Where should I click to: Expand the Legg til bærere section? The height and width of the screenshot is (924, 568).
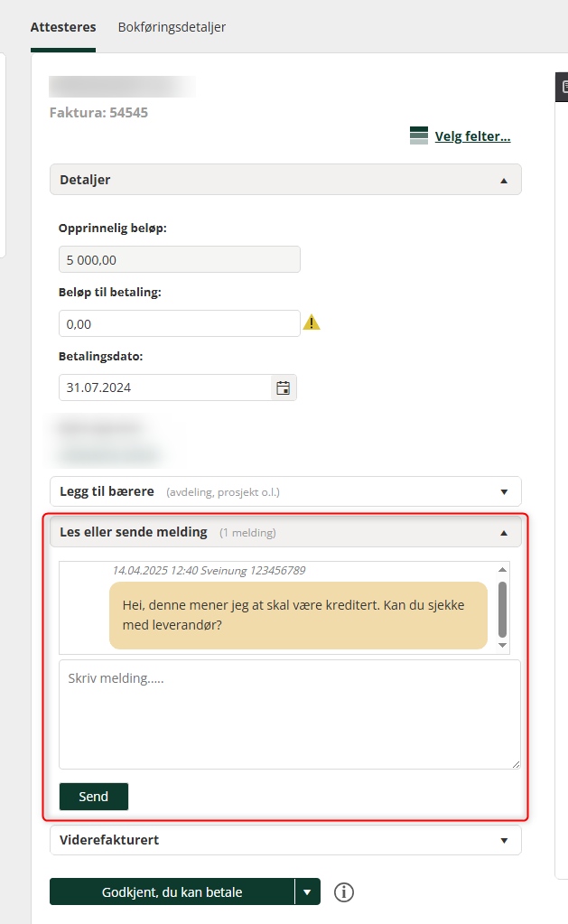pyautogui.click(x=285, y=491)
